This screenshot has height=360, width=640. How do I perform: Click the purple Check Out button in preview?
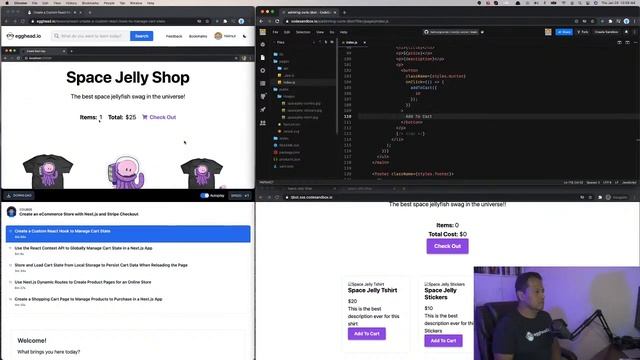[447, 246]
